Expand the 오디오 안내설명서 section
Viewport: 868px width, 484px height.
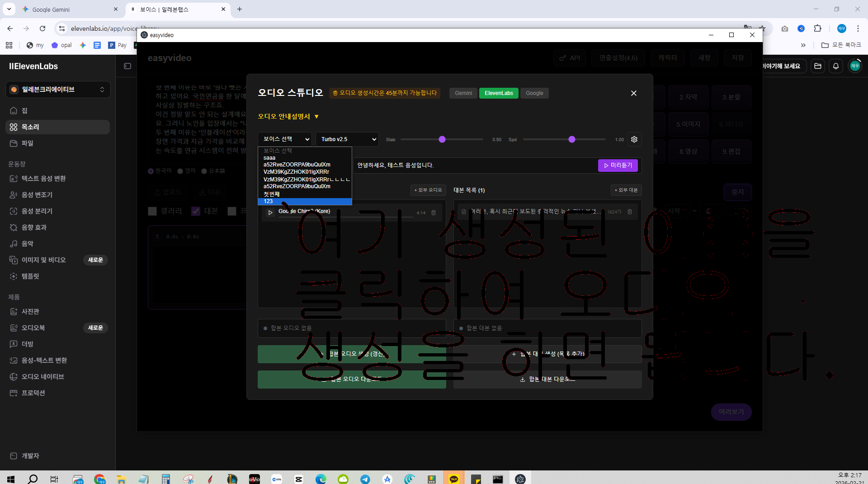(288, 117)
